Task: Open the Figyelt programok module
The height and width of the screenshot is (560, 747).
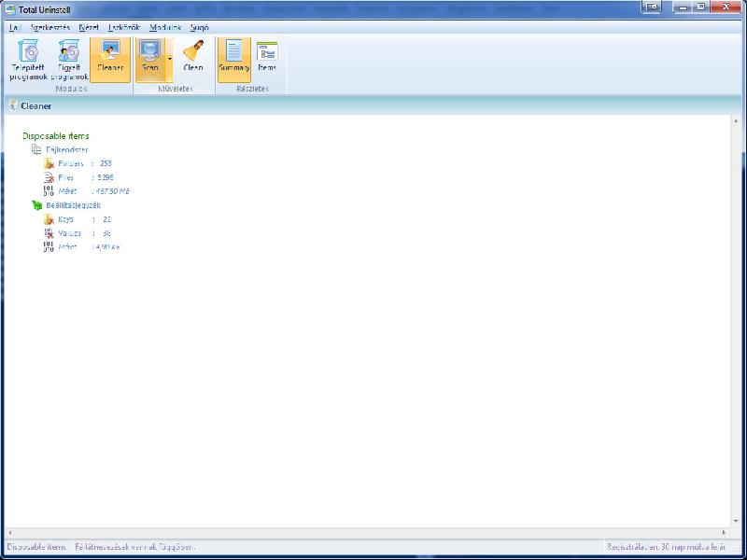Action: [x=69, y=60]
